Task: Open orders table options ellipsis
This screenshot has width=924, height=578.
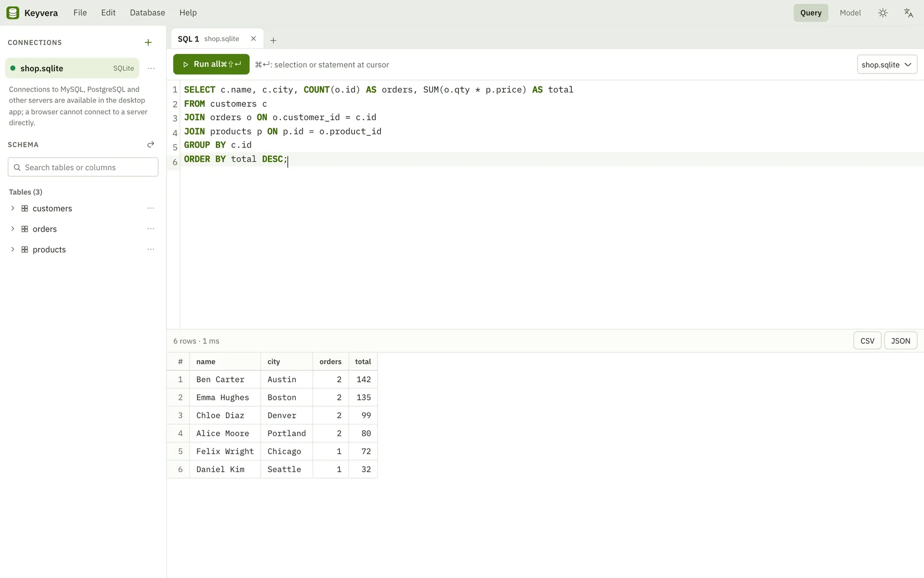Action: (151, 229)
